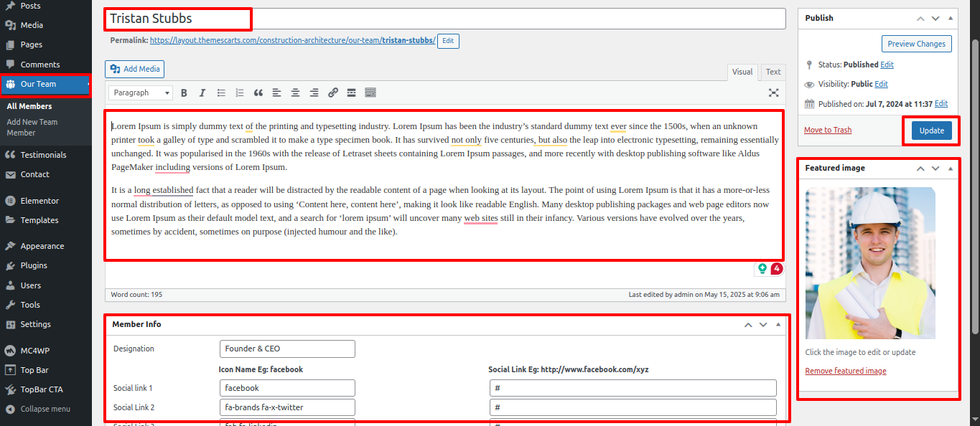Insert a bulleted list
980x426 pixels.
[221, 93]
